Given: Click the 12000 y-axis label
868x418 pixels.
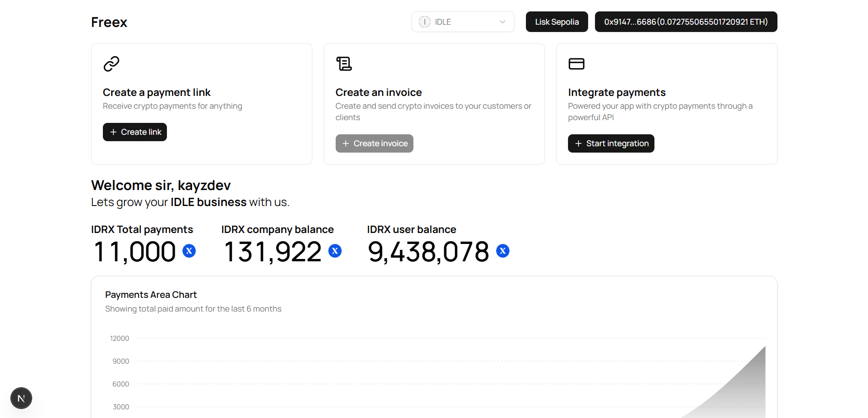Looking at the screenshot, I should pyautogui.click(x=119, y=339).
